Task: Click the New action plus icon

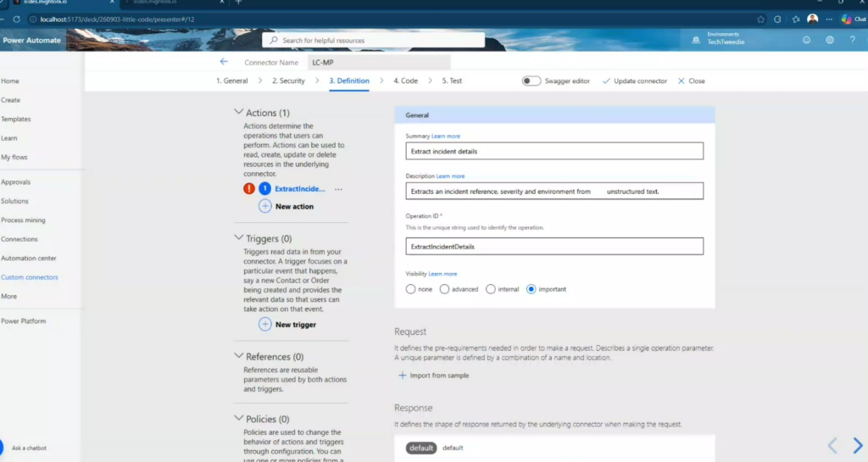Action: [x=265, y=206]
